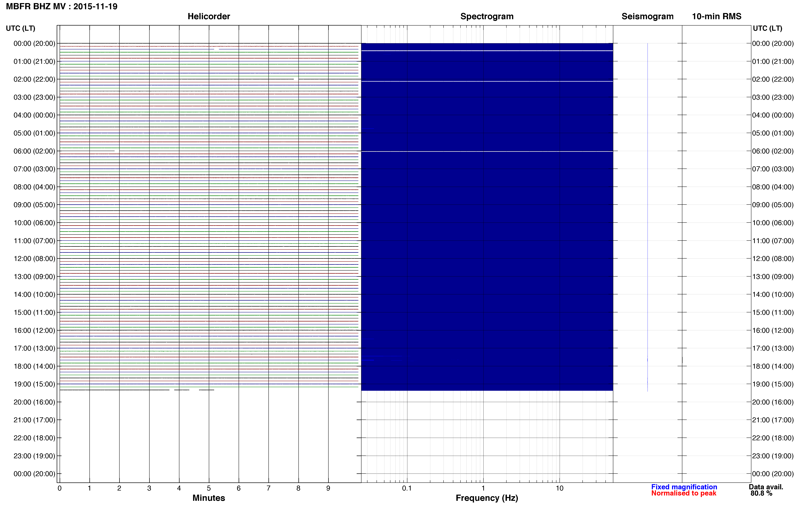Click the first white gap line in spectrogram
Viewport: 812px width, 508px height.
487,51
